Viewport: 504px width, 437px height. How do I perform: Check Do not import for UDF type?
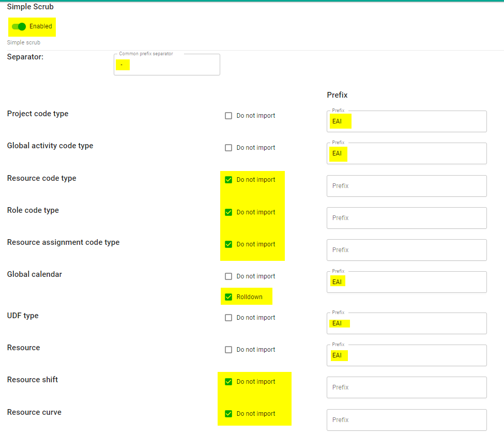click(x=228, y=318)
